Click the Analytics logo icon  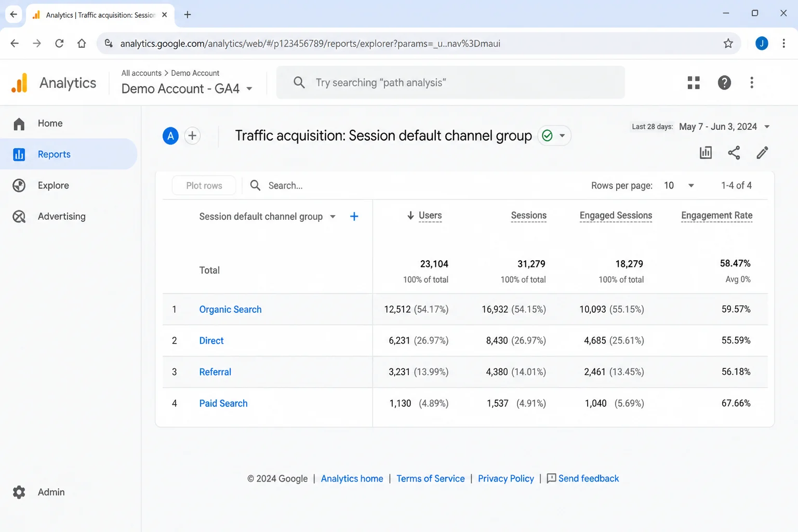pos(19,83)
